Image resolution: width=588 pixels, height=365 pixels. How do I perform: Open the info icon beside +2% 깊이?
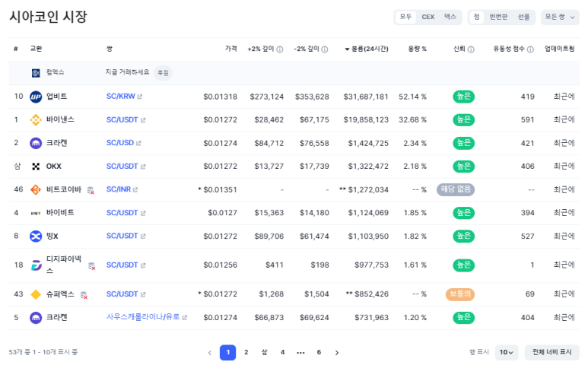tap(280, 49)
